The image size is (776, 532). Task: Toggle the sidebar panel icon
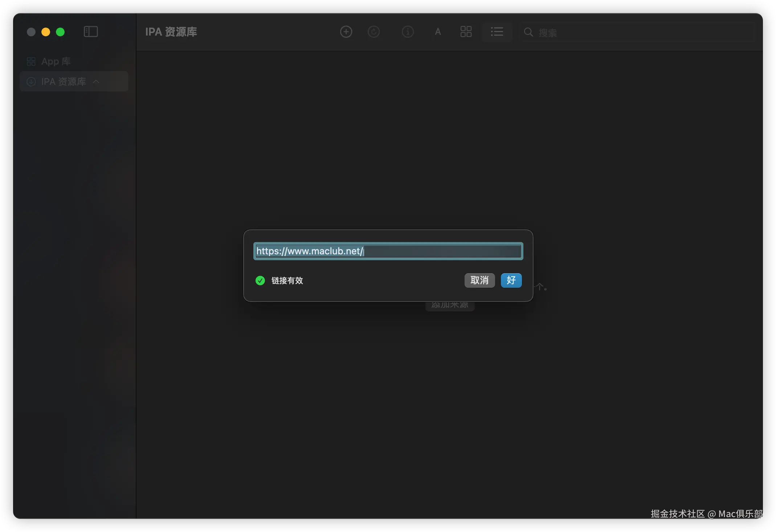[x=91, y=32]
